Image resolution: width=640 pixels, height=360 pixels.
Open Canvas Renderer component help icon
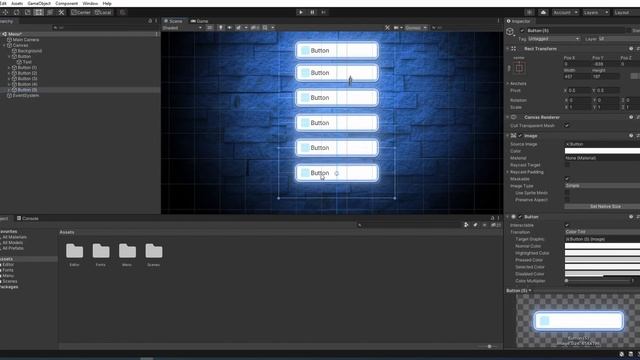click(x=631, y=117)
